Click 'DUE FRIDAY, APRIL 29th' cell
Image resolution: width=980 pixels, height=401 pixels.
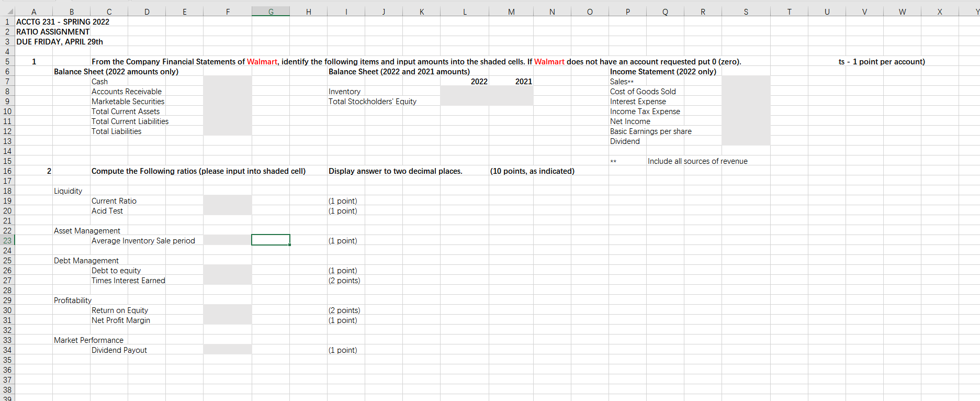pos(60,41)
